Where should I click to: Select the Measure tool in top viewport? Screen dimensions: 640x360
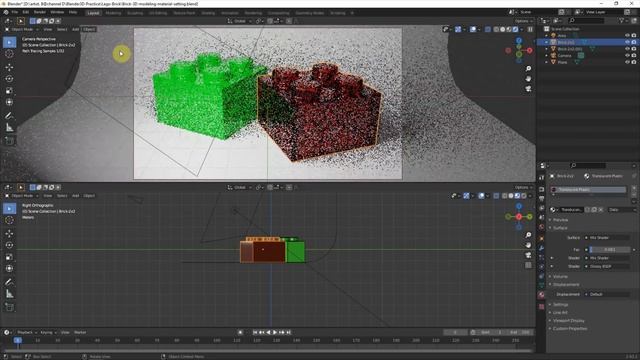pyautogui.click(x=9, y=128)
